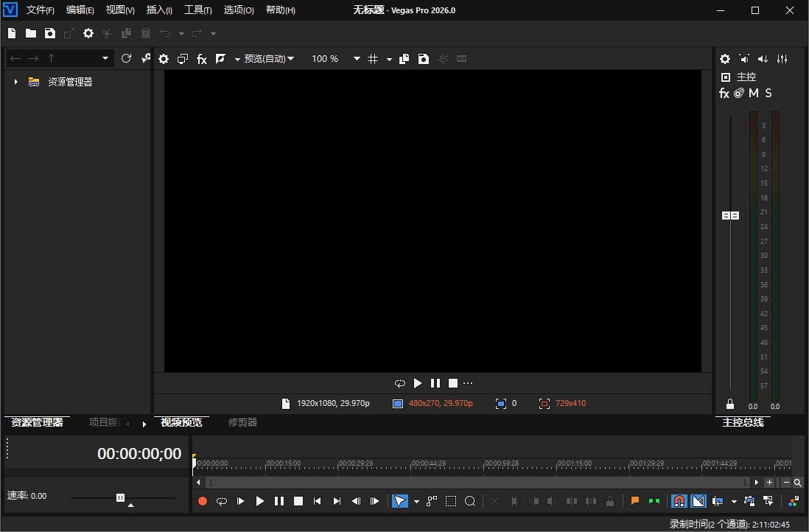
Task: Select the zoom magnifier edit tool
Action: tap(470, 501)
